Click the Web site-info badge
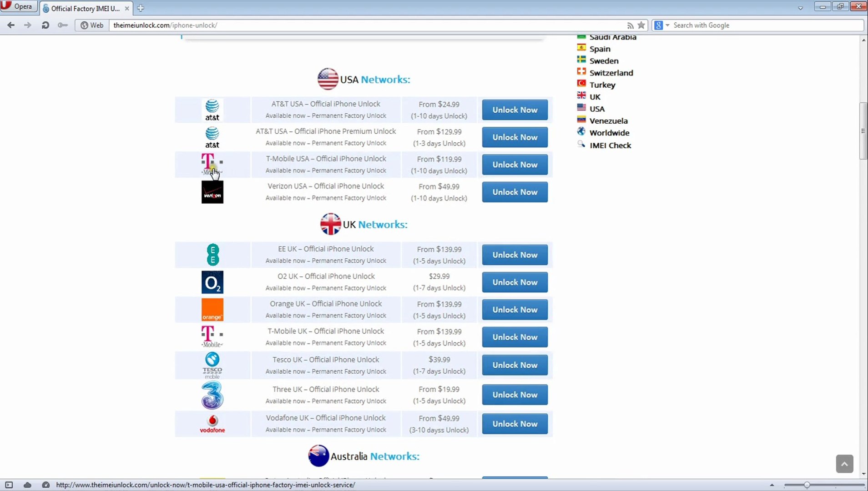 [92, 25]
